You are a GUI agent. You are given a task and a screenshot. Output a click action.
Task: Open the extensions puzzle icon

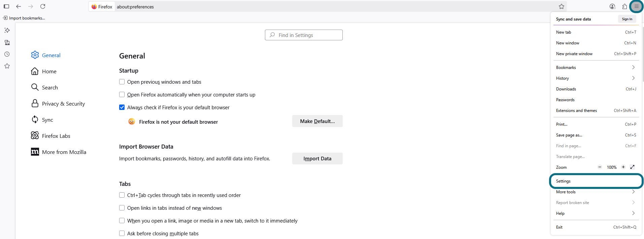point(624,6)
